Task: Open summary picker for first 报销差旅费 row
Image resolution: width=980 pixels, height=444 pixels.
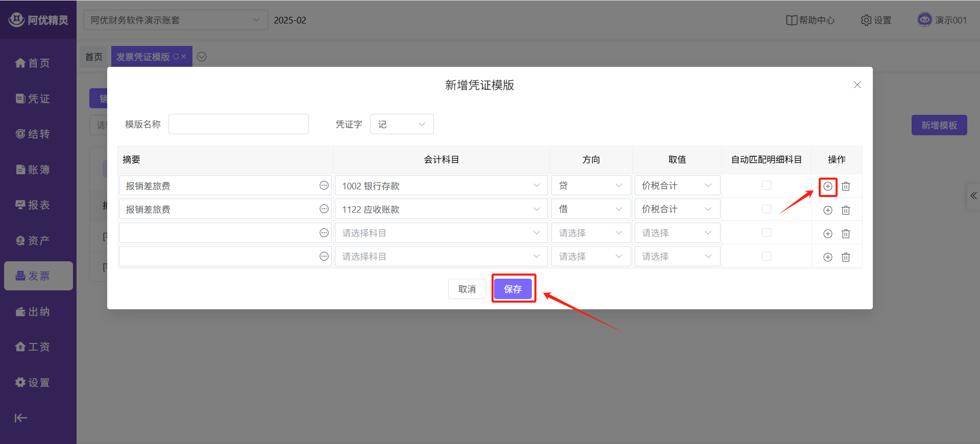Action: click(324, 186)
